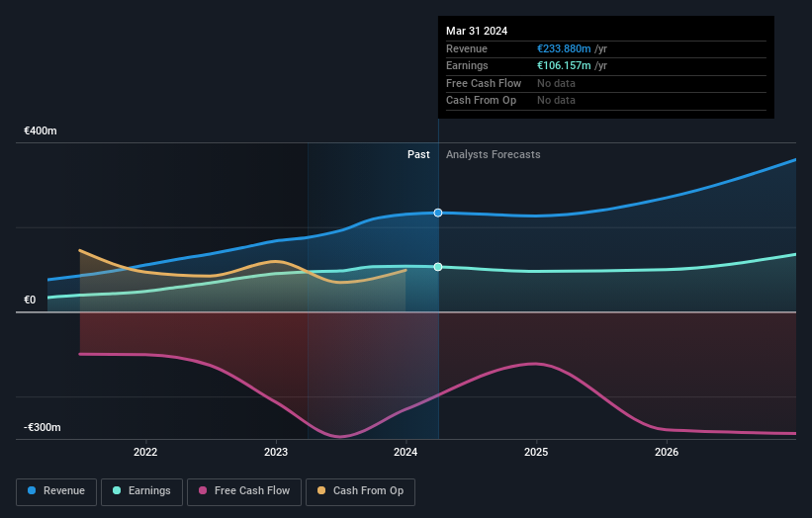Click the 2025 x-axis label
The width and height of the screenshot is (812, 518).
point(536,453)
